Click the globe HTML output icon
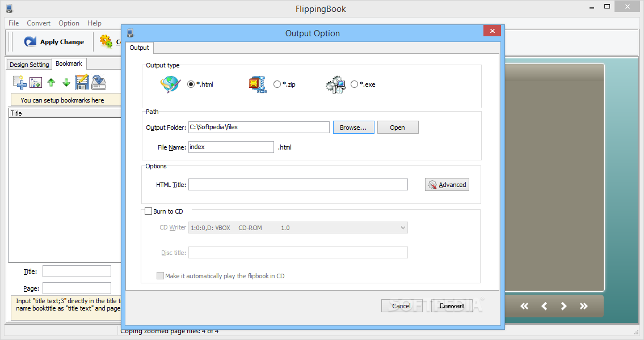The height and width of the screenshot is (340, 644). click(x=170, y=84)
